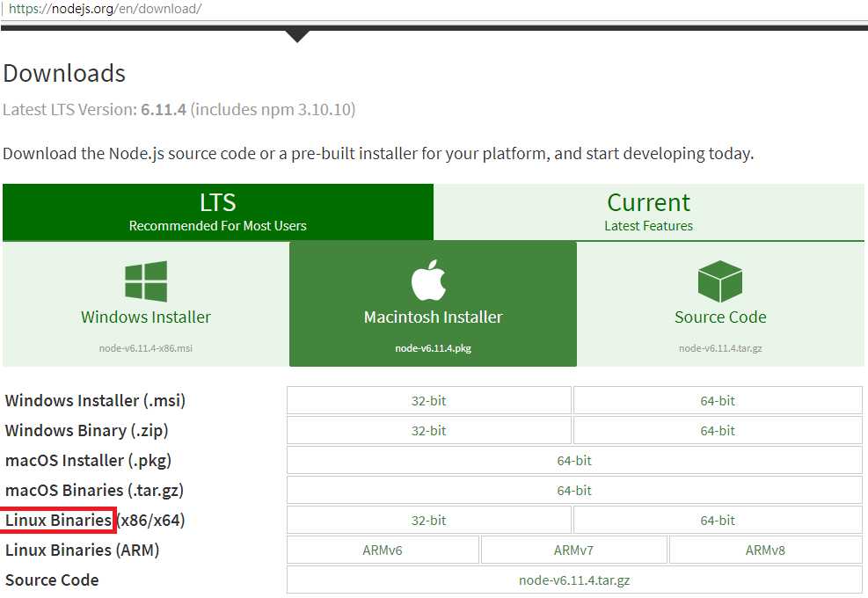This screenshot has width=868, height=598.
Task: Click the address bar URL
Action: tap(106, 9)
